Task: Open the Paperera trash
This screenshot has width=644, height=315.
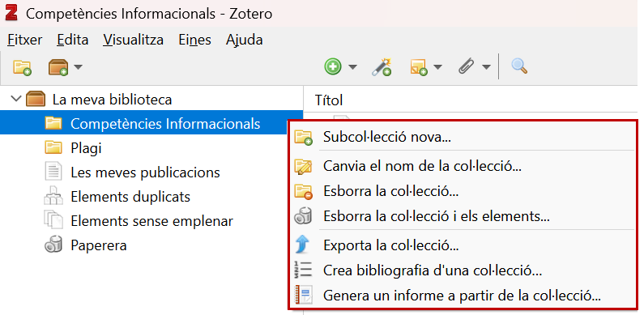Action: click(x=99, y=245)
